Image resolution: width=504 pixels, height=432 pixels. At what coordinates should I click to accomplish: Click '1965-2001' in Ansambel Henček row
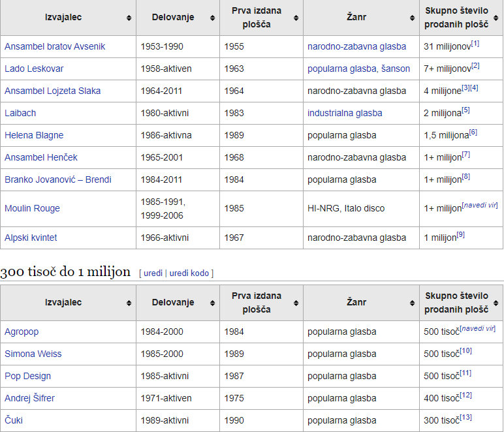click(162, 157)
